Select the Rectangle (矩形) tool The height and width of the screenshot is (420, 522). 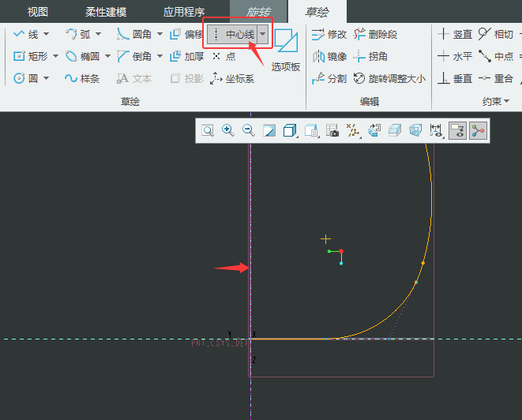pos(31,56)
